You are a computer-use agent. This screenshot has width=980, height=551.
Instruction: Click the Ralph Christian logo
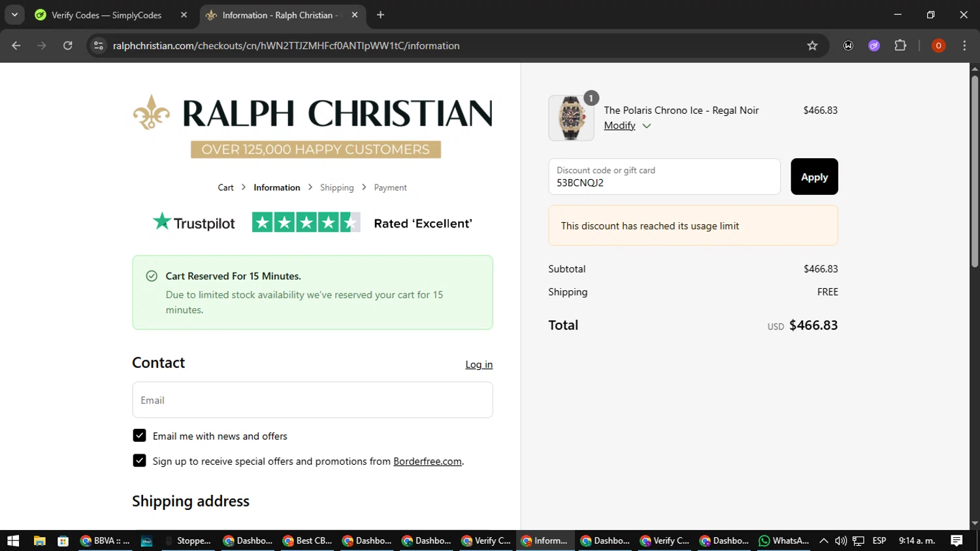312,112
